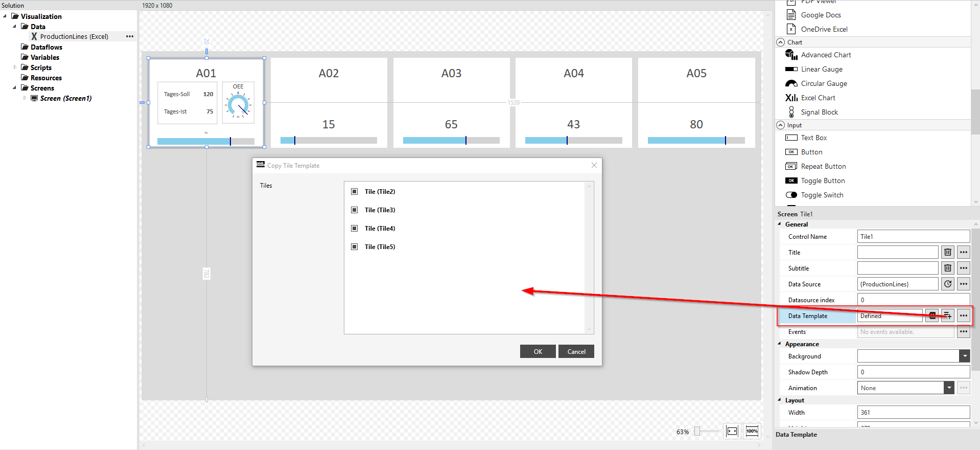This screenshot has height=450, width=980.
Task: Cancel the Copy Tile Template dialog
Action: 576,351
